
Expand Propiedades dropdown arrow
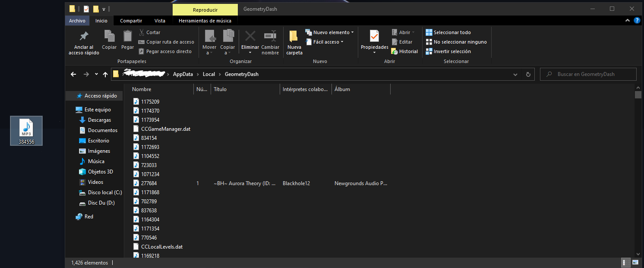pos(374,53)
